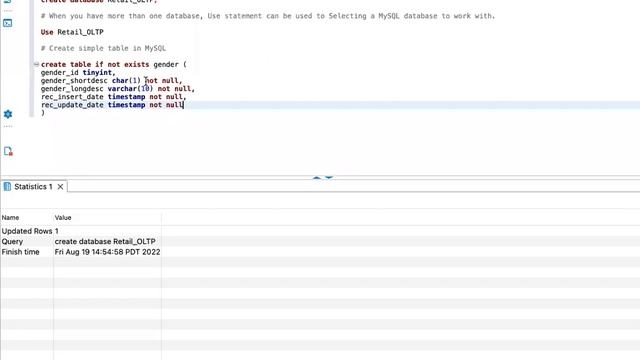Select the Updated Rows row

coord(81,231)
